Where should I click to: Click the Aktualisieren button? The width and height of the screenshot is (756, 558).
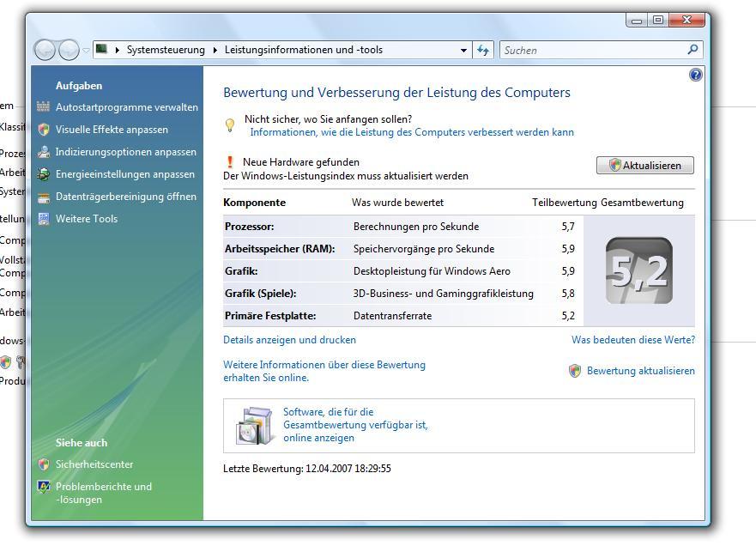point(645,166)
